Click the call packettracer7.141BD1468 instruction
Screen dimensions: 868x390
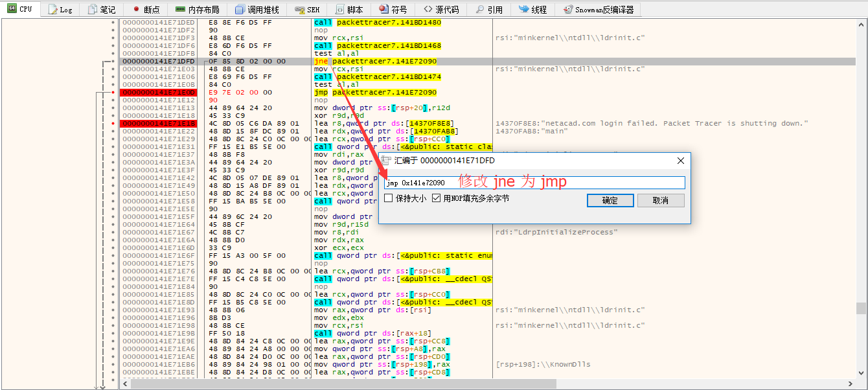(x=378, y=46)
